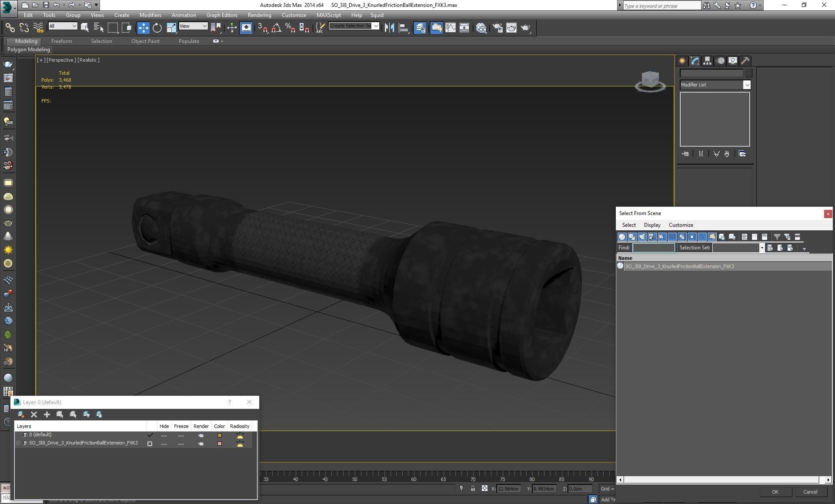
Task: Toggle Display Geometry filter in Select From Scene
Action: pos(622,237)
